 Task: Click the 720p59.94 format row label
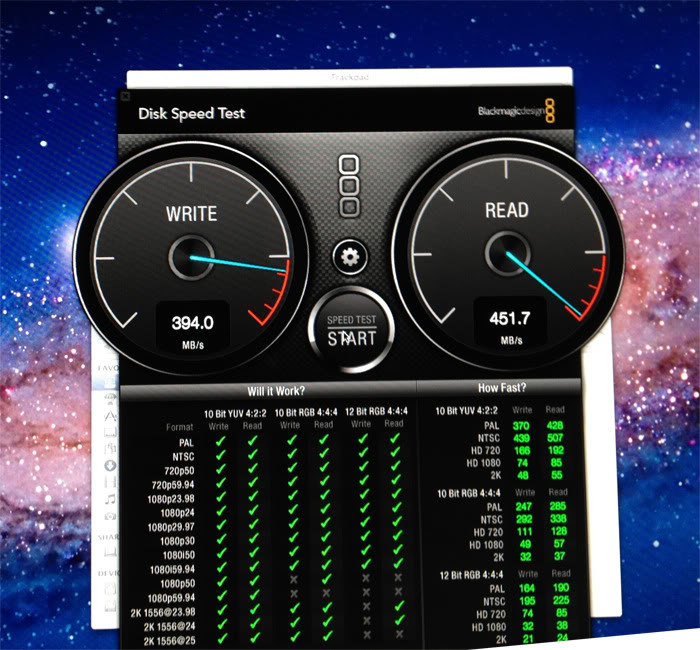tap(173, 485)
